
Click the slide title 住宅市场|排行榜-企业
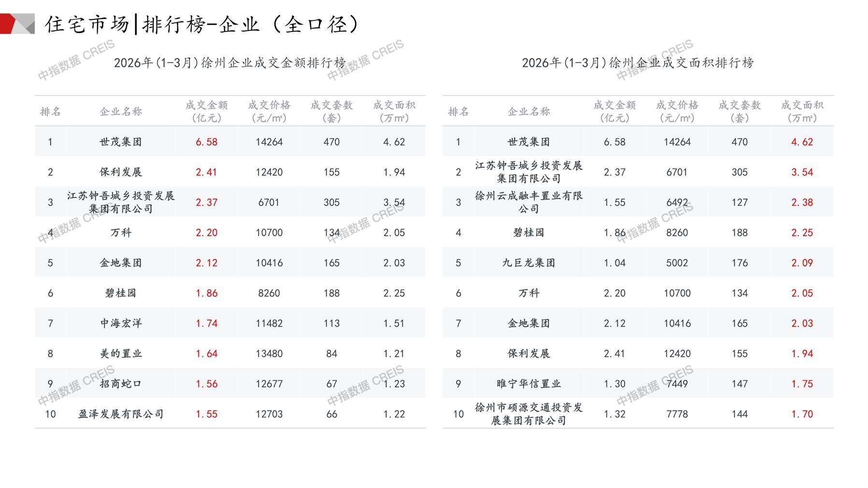click(202, 24)
